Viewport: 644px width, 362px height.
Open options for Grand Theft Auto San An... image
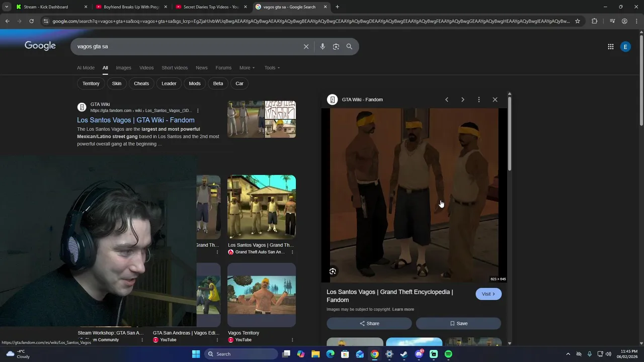292,252
